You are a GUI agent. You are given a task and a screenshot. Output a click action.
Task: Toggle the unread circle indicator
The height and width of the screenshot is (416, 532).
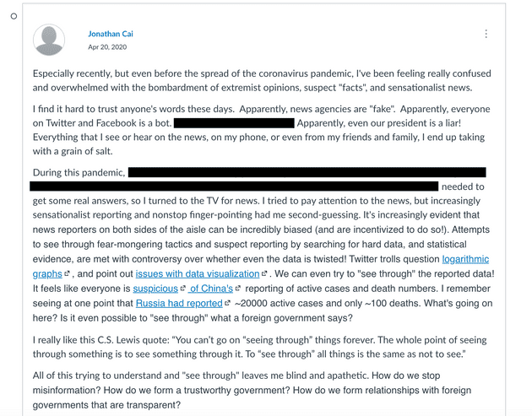(x=14, y=16)
